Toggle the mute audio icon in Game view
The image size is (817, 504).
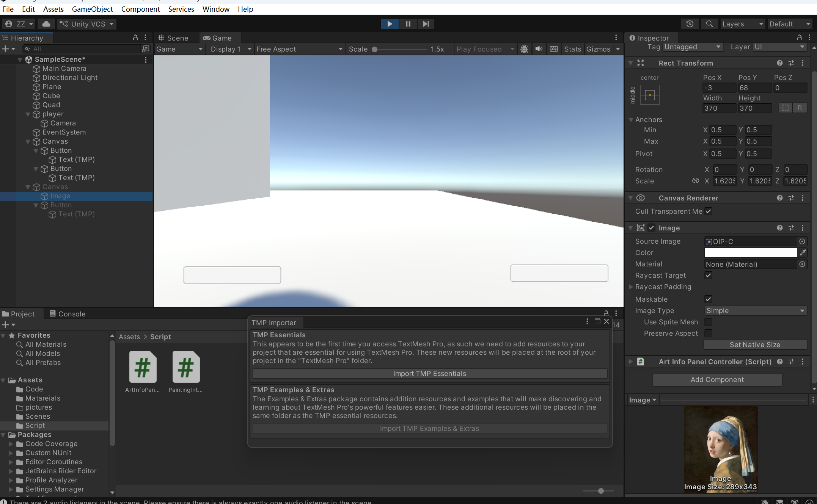[539, 49]
